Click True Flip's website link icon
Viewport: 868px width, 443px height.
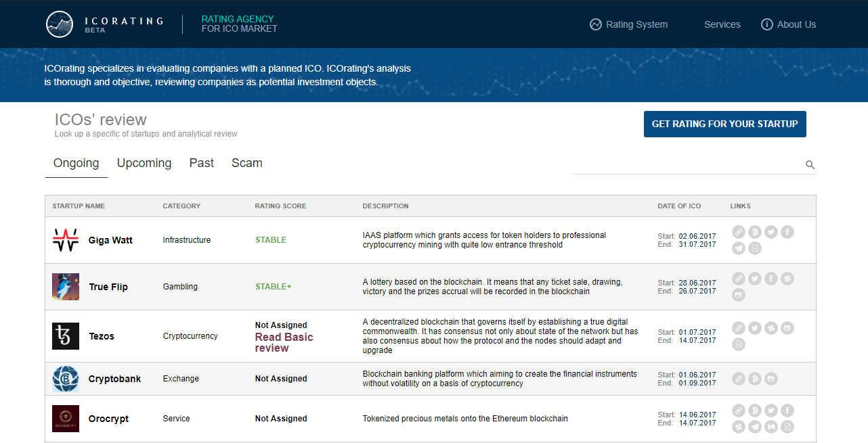(739, 279)
